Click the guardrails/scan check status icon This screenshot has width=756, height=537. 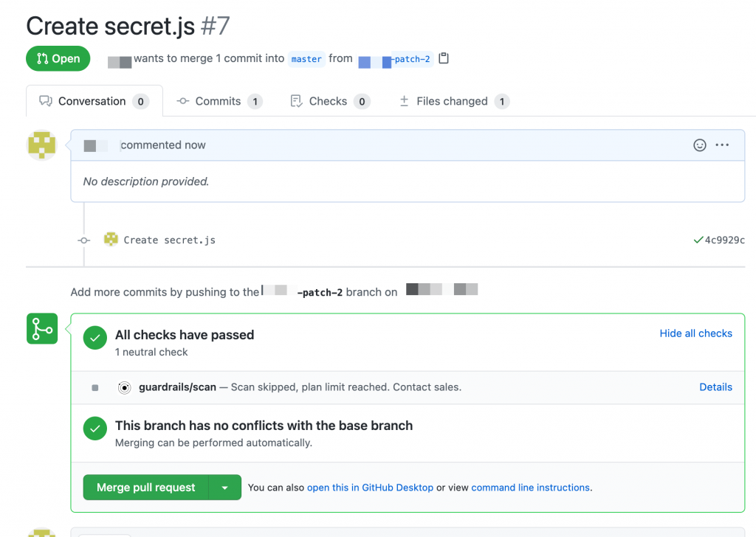pyautogui.click(x=124, y=387)
